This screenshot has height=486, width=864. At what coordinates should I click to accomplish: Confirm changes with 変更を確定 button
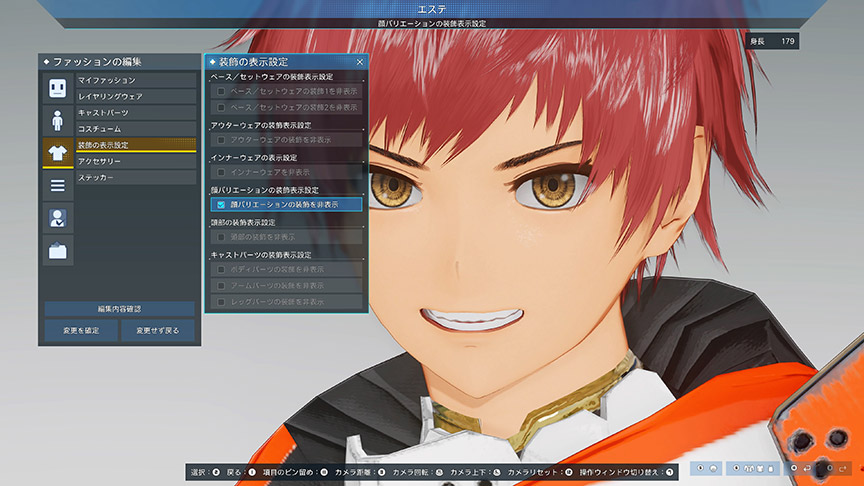[80, 330]
